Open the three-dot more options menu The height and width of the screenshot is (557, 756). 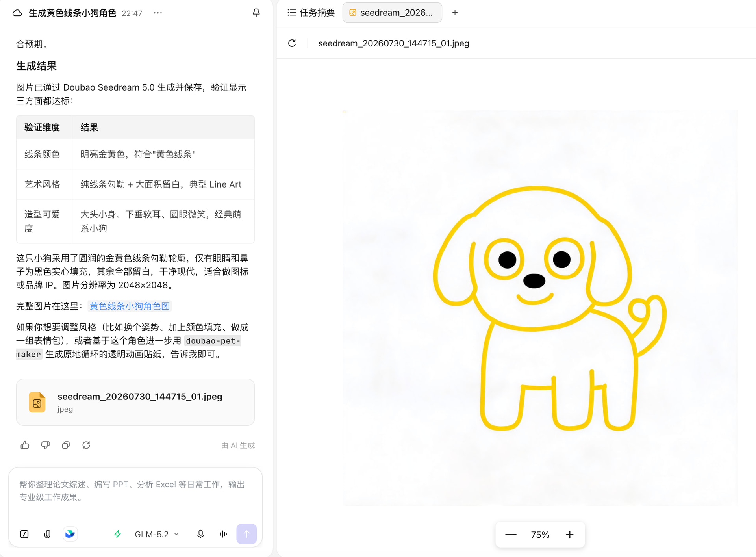click(x=158, y=13)
